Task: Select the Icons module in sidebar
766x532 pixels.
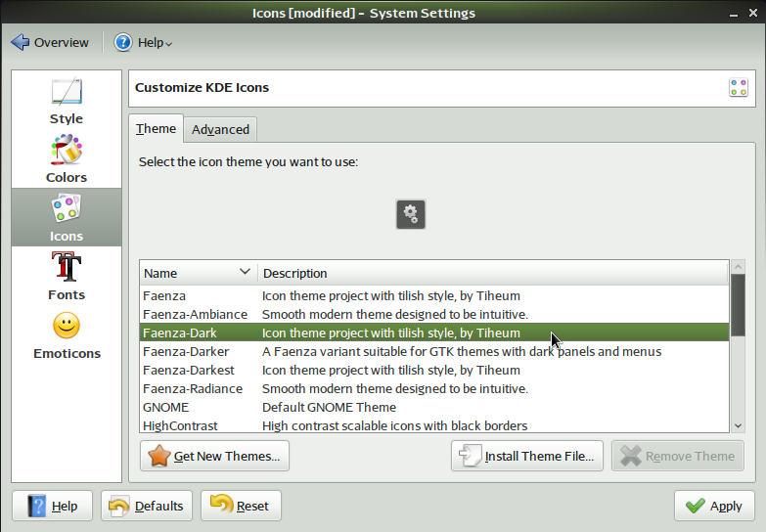Action: pyautogui.click(x=67, y=217)
